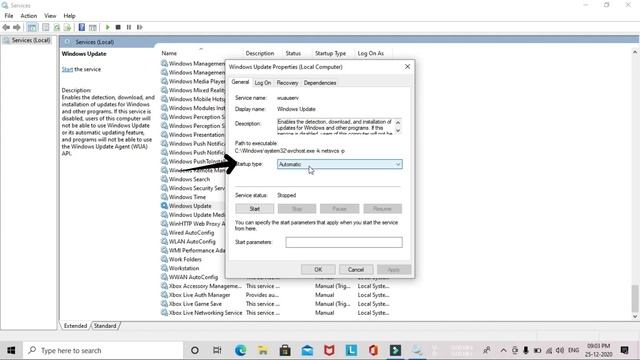This screenshot has width=640, height=360.
Task: Toggle the Show/Hide Action Pane icon
Action: coord(93,27)
